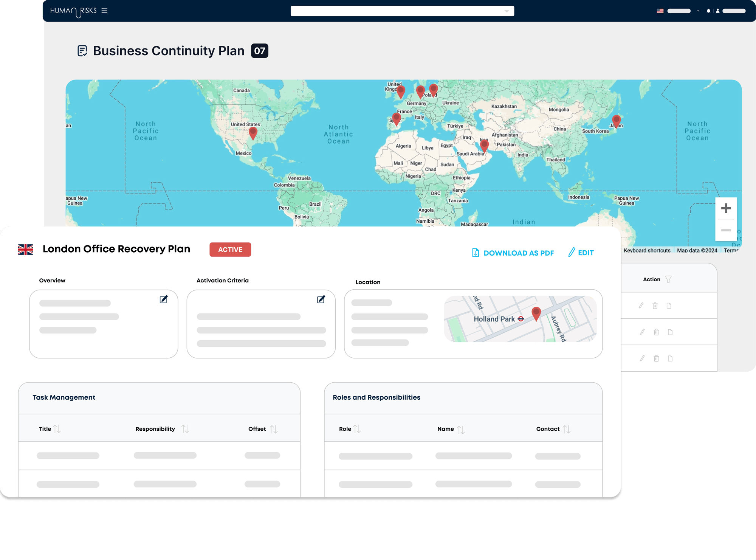Zoom in on the world map

(x=726, y=208)
